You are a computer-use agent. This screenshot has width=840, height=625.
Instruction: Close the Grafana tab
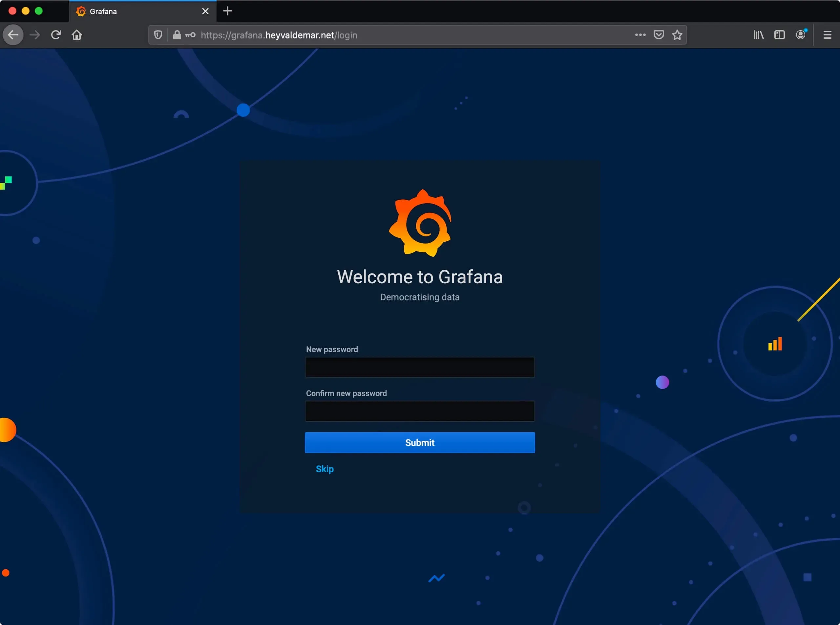[205, 11]
